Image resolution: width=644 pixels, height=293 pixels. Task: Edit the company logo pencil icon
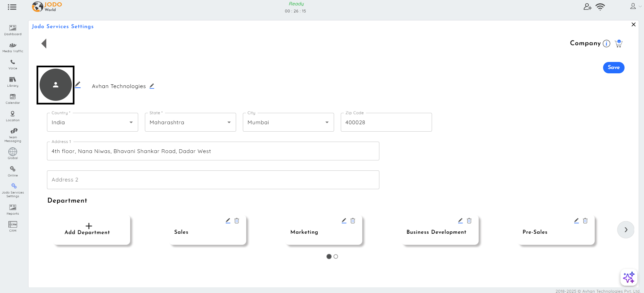point(78,85)
